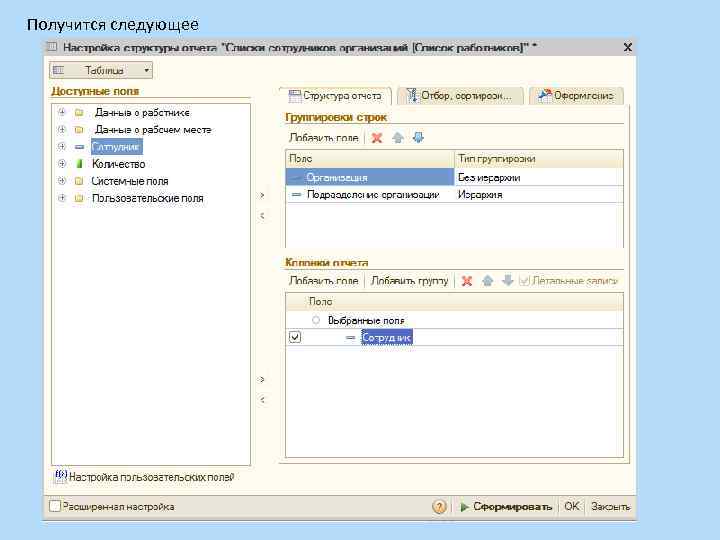Screen dimensions: 720x540
Task: Move report column up with arrow
Action: click(x=488, y=281)
